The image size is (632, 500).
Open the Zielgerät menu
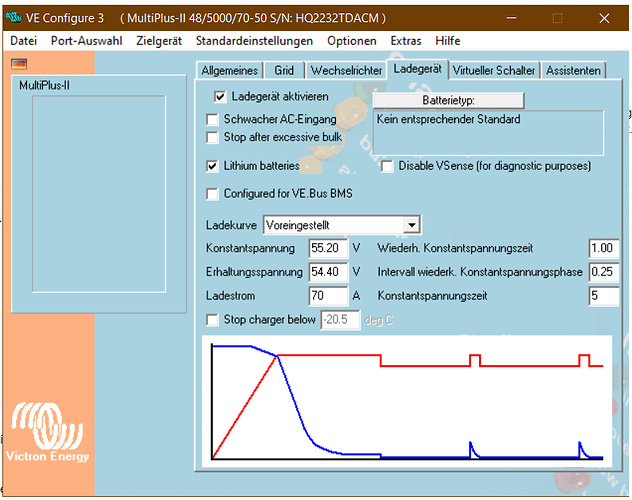(x=159, y=41)
